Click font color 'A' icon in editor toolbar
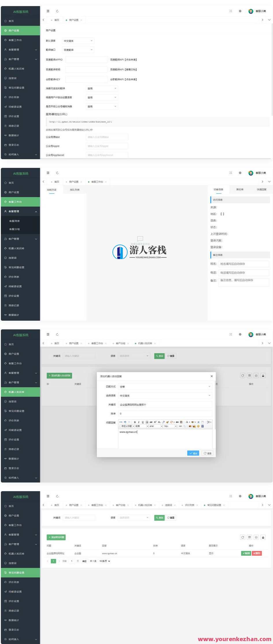 (x=187, y=422)
